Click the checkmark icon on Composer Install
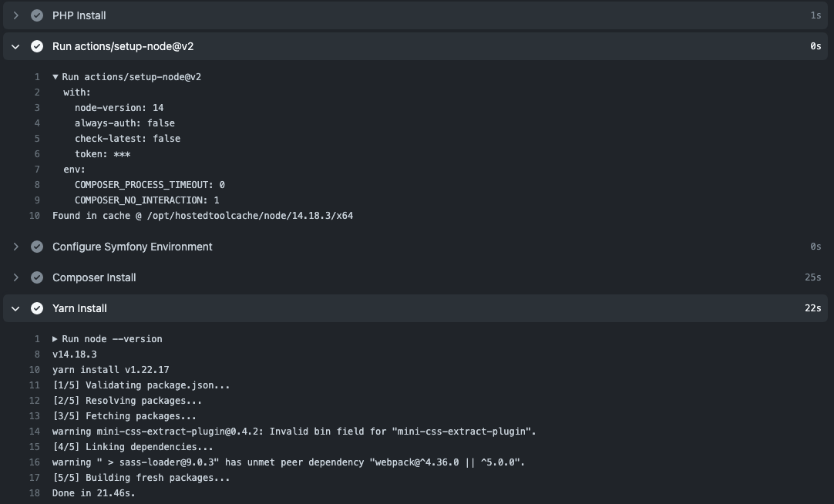834x504 pixels. pos(37,277)
